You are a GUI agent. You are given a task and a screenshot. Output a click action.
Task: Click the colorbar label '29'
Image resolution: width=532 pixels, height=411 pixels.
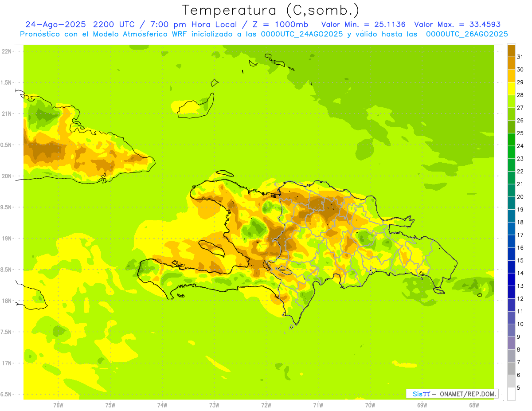click(520, 82)
